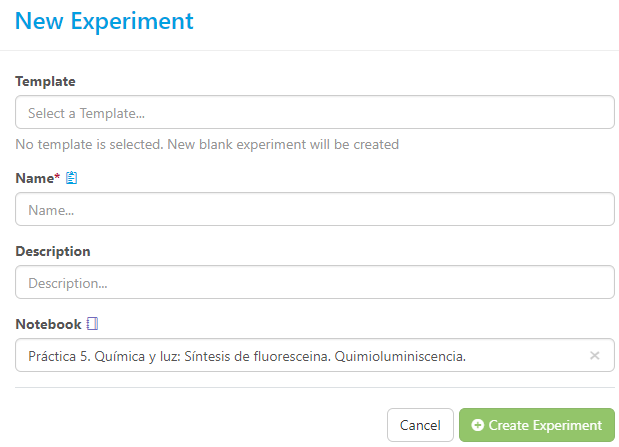619x447 pixels.
Task: Click the notebook icon next to Notebook
Action: point(93,324)
